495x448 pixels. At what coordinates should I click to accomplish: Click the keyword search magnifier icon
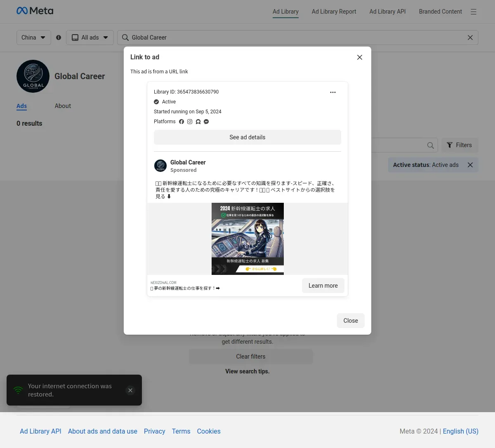tap(430, 145)
